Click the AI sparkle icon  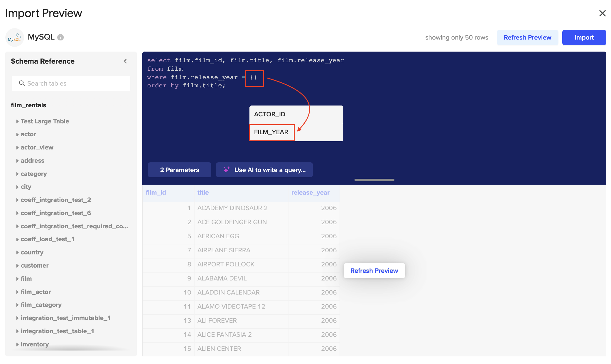click(227, 170)
